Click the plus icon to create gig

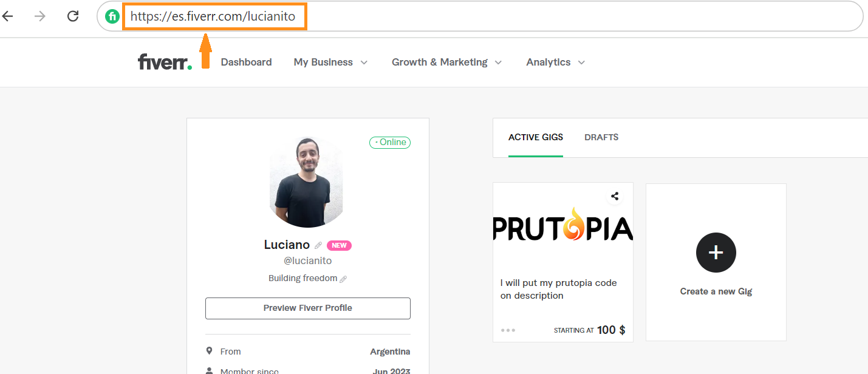(x=716, y=252)
